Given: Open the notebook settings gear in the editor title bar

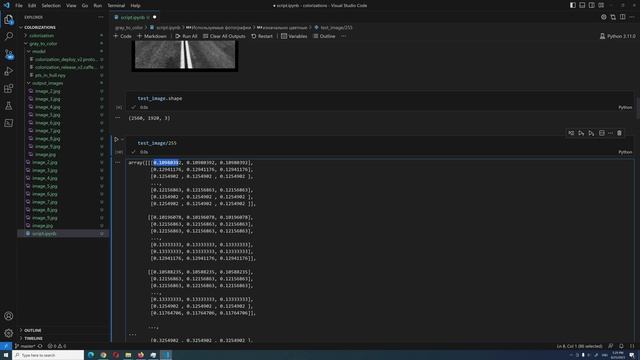Looking at the screenshot, I should [604, 17].
